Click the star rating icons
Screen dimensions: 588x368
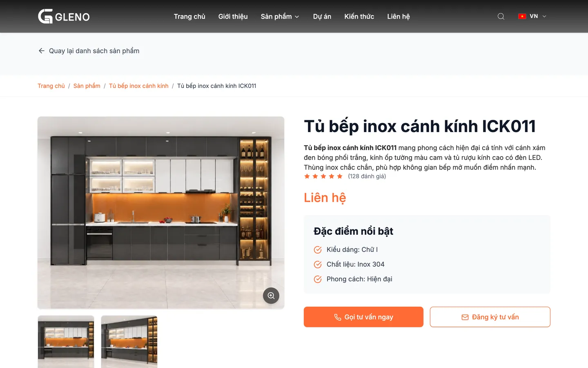point(323,176)
